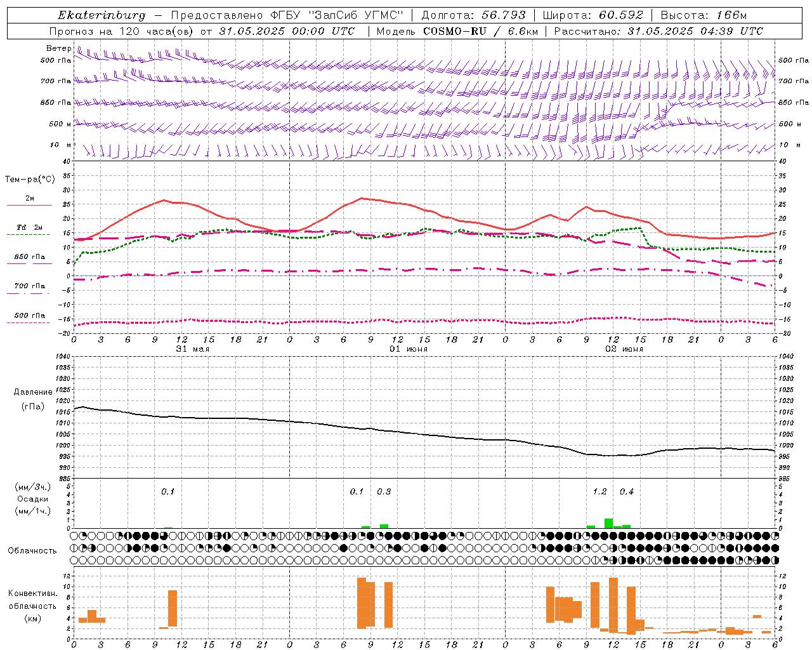Click the Долгота: 56.793 value

(473, 15)
